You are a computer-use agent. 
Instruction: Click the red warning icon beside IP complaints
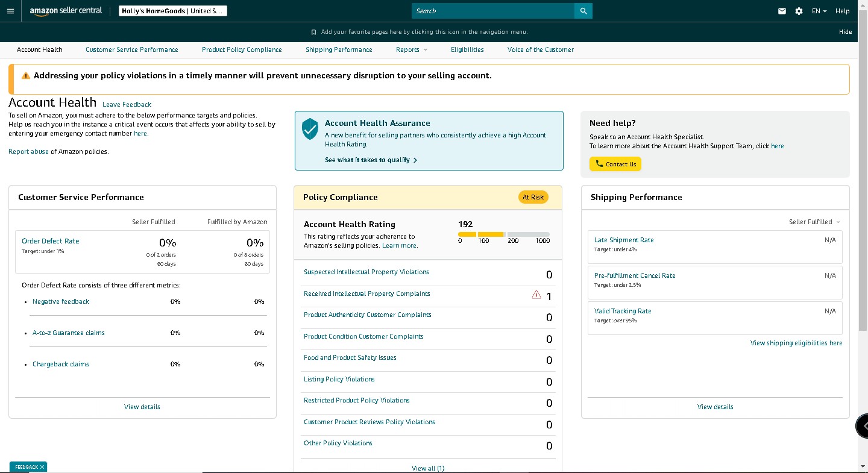pyautogui.click(x=536, y=295)
